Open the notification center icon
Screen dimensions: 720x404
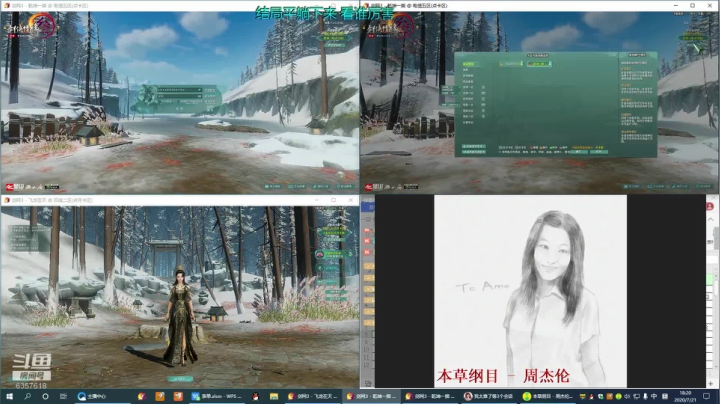(707, 396)
